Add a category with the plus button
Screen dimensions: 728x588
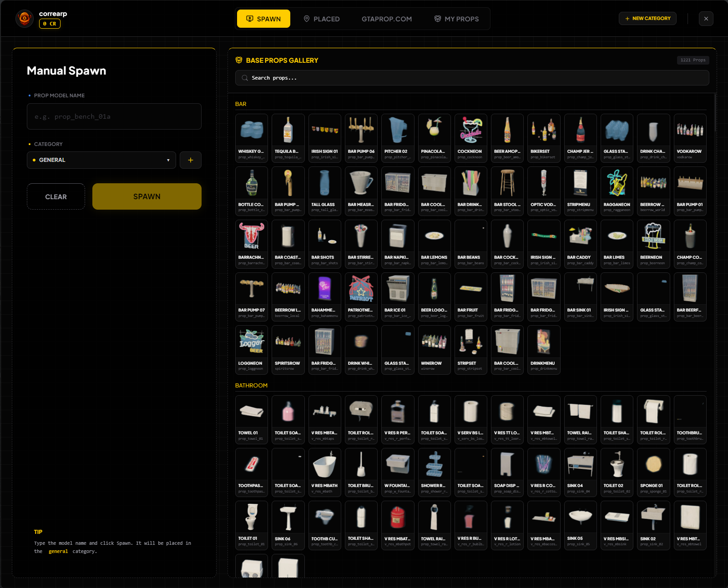(x=191, y=160)
